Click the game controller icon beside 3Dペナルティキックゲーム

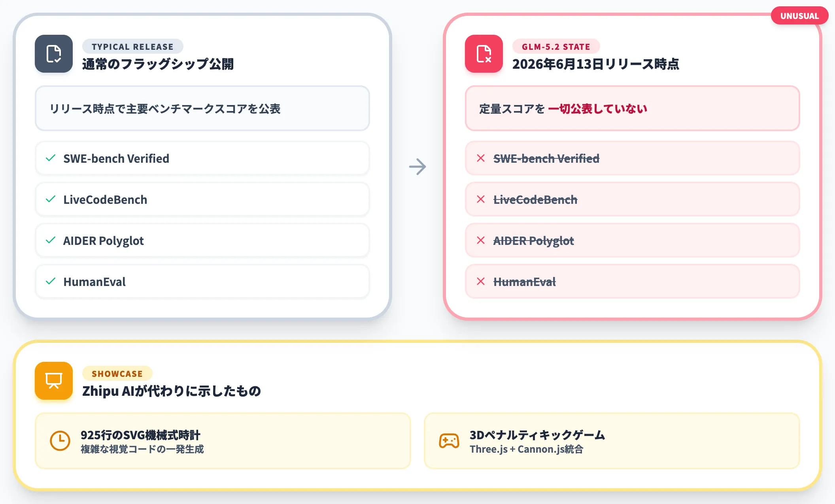[449, 441]
